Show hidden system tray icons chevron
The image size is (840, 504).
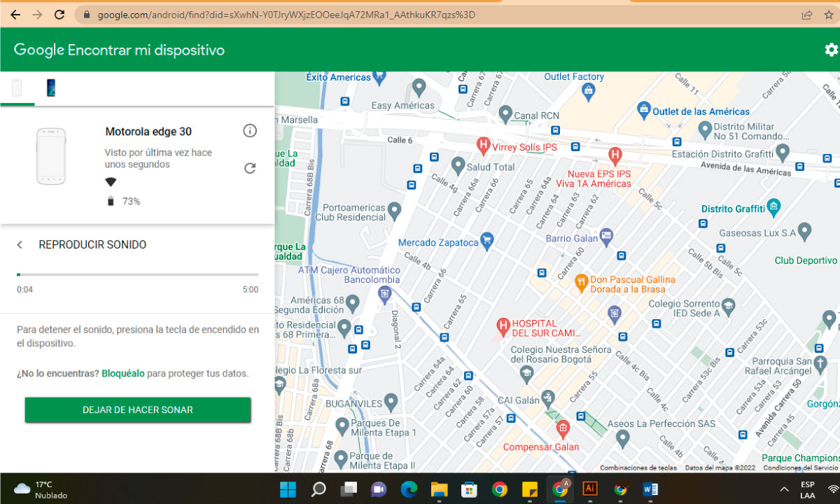tap(785, 489)
